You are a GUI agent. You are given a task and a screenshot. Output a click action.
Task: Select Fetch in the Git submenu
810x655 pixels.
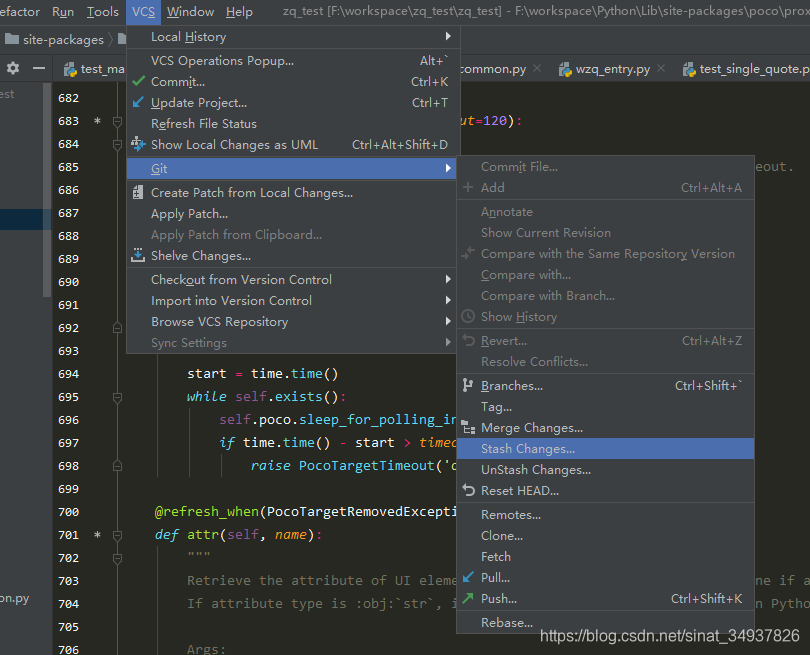(x=605, y=556)
